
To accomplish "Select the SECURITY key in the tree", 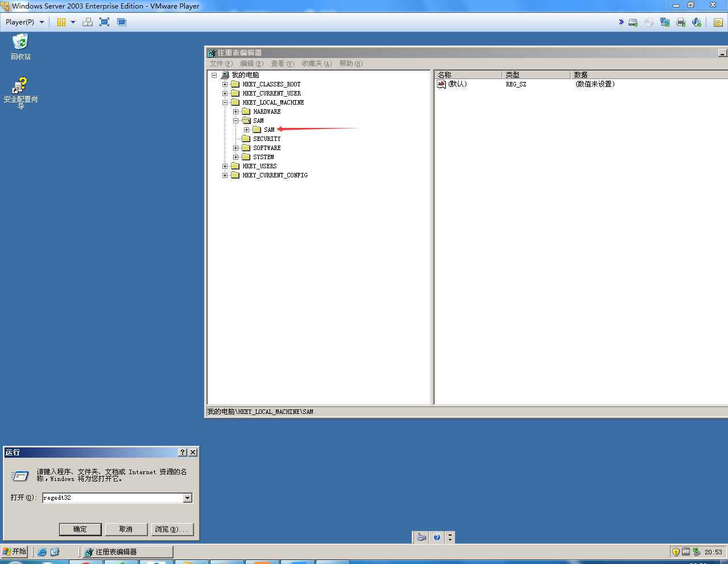I will (x=267, y=139).
